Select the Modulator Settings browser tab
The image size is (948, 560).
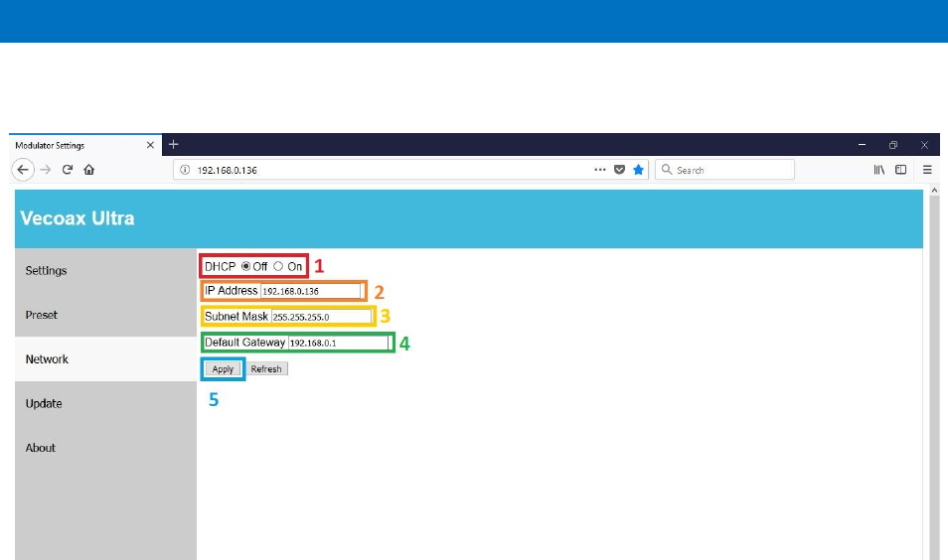click(x=85, y=145)
